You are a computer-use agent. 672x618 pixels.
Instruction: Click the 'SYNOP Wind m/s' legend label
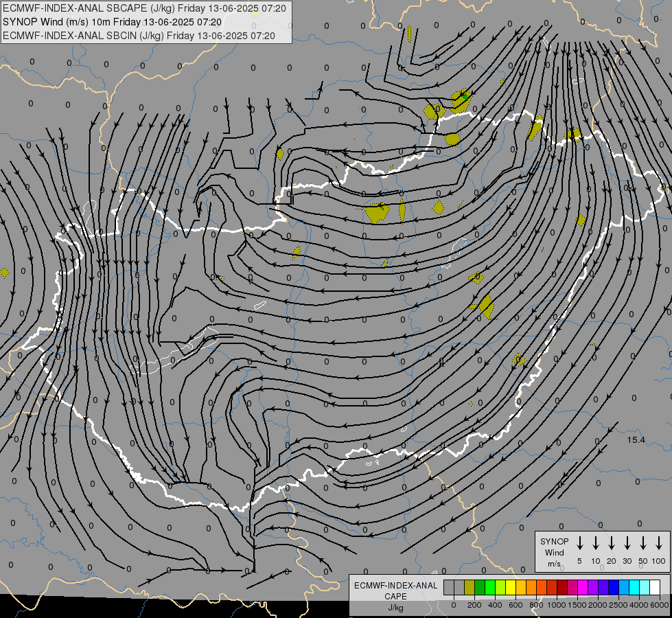tap(554, 553)
